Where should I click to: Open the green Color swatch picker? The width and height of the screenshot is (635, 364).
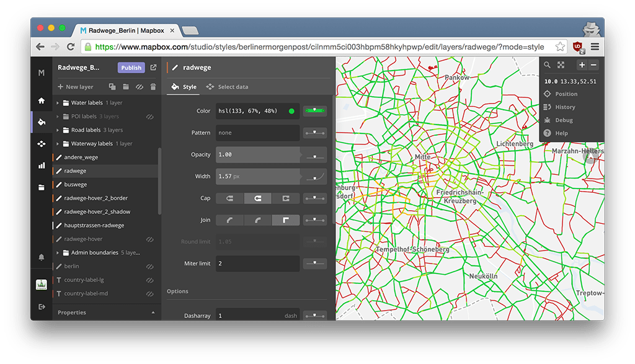pyautogui.click(x=291, y=111)
